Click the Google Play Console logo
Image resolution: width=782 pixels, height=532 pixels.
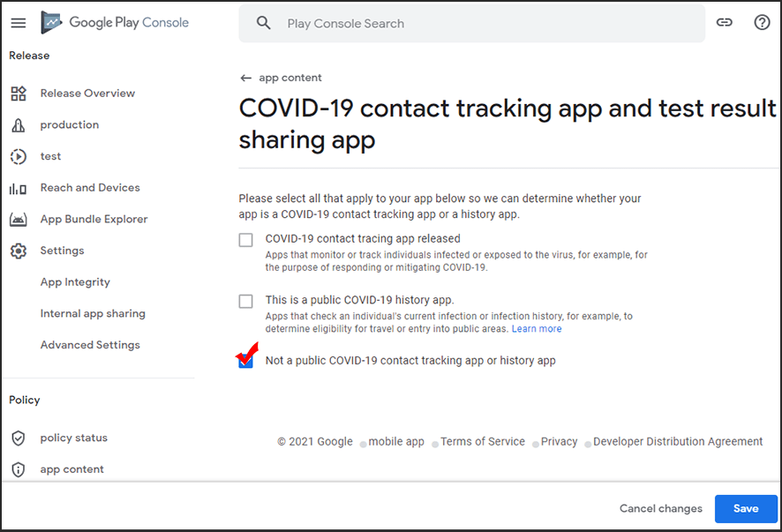(115, 23)
